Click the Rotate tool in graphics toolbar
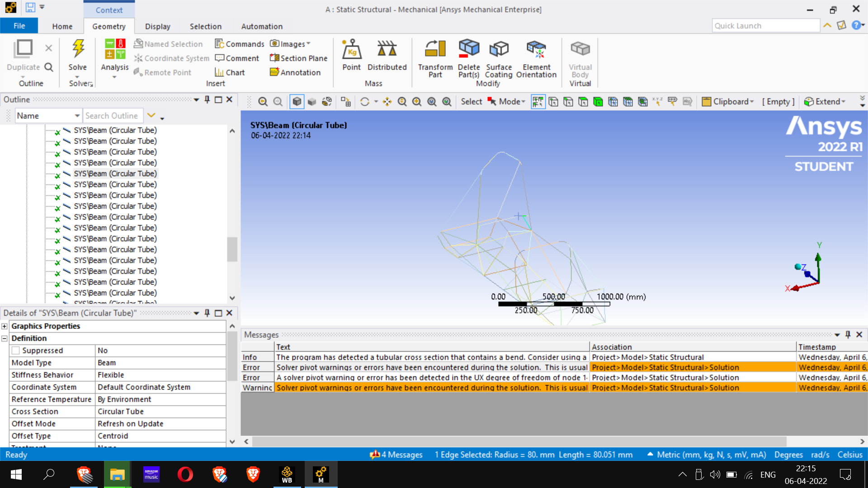Image resolution: width=868 pixels, height=488 pixels. 365,102
